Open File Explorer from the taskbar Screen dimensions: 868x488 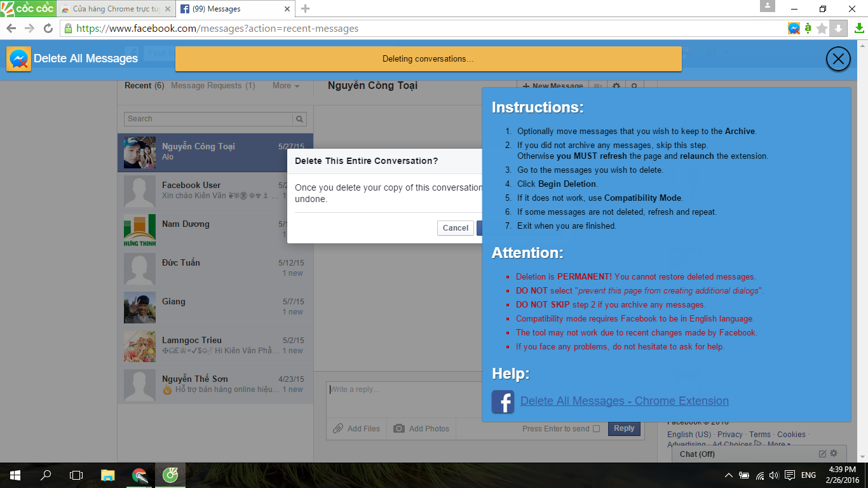point(107,475)
